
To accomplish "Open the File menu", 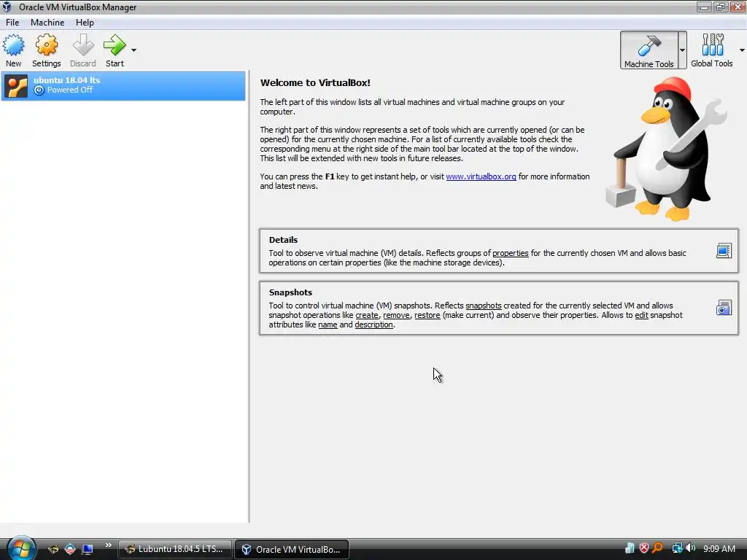I will [x=12, y=23].
